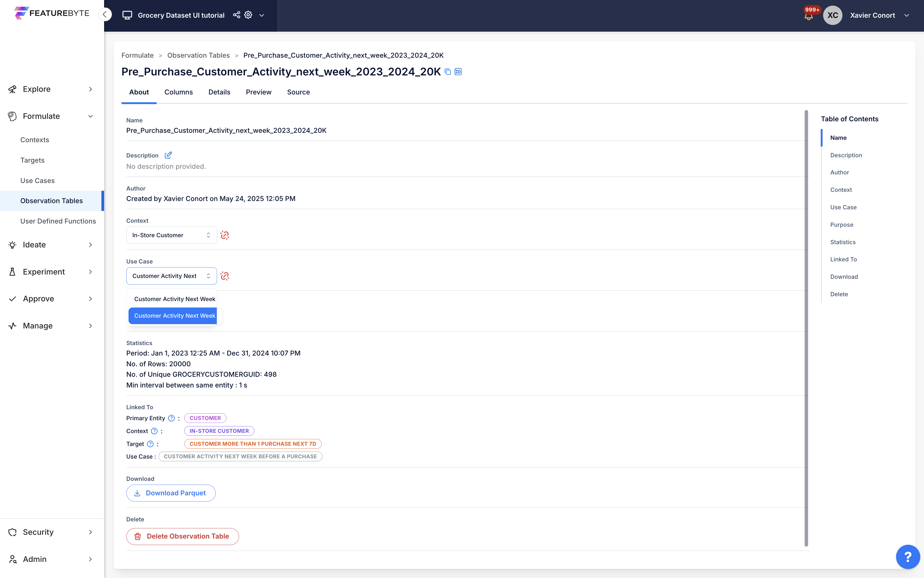
Task: Open catalog settings gear icon
Action: click(x=248, y=15)
